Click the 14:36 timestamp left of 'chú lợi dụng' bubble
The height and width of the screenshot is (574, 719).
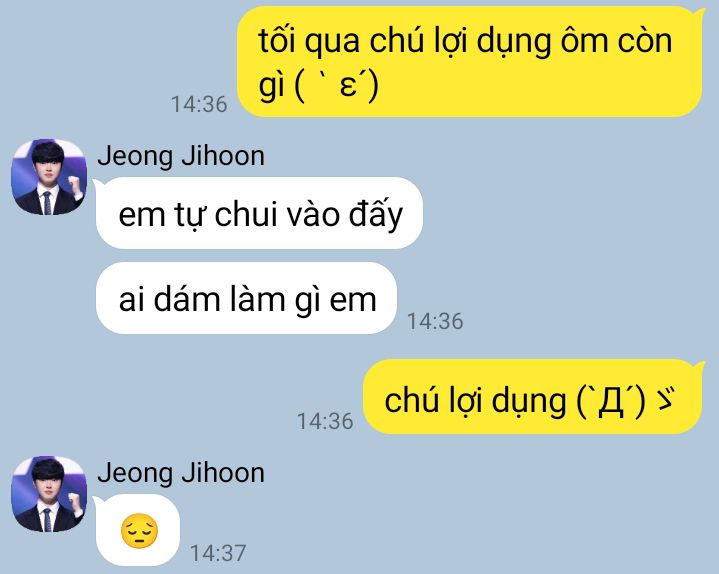tap(325, 421)
